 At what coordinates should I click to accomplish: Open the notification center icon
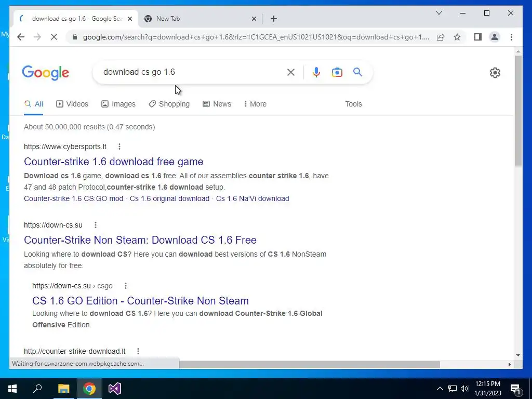[x=515, y=389]
